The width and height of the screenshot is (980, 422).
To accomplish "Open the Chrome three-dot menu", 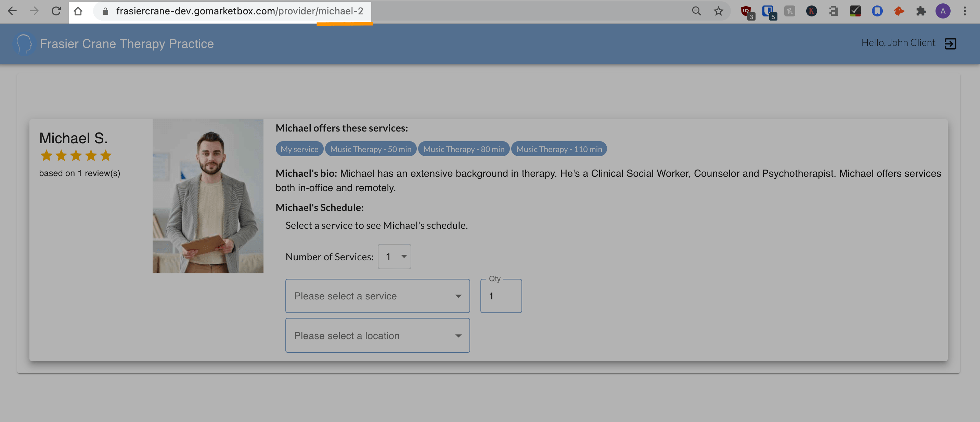I will click(x=965, y=11).
